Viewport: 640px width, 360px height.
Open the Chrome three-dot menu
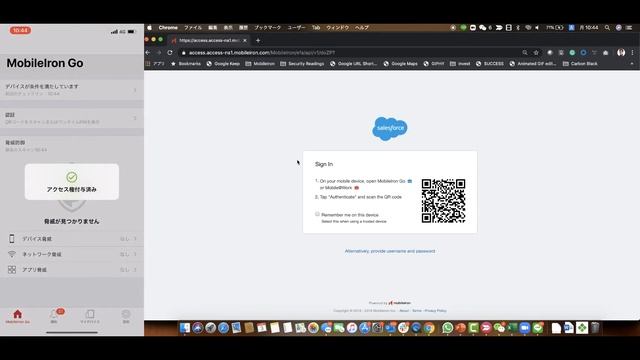tap(633, 53)
